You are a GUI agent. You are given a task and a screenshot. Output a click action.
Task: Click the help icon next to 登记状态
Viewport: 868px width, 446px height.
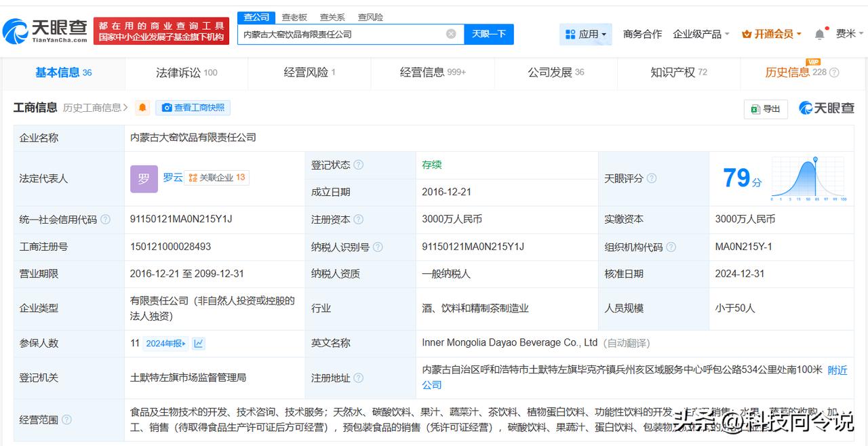click(x=358, y=165)
